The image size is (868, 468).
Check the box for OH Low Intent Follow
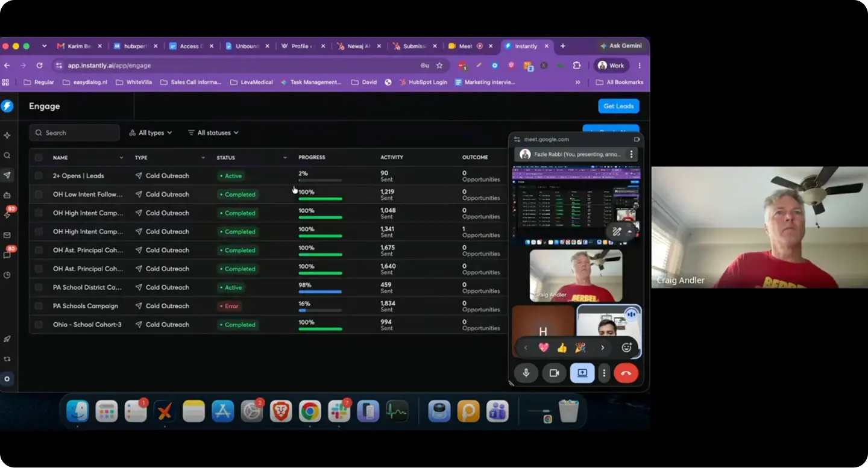pyautogui.click(x=39, y=195)
